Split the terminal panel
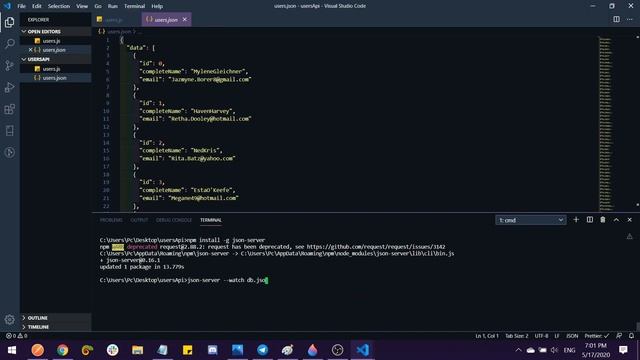The image size is (640, 360). click(x=590, y=220)
